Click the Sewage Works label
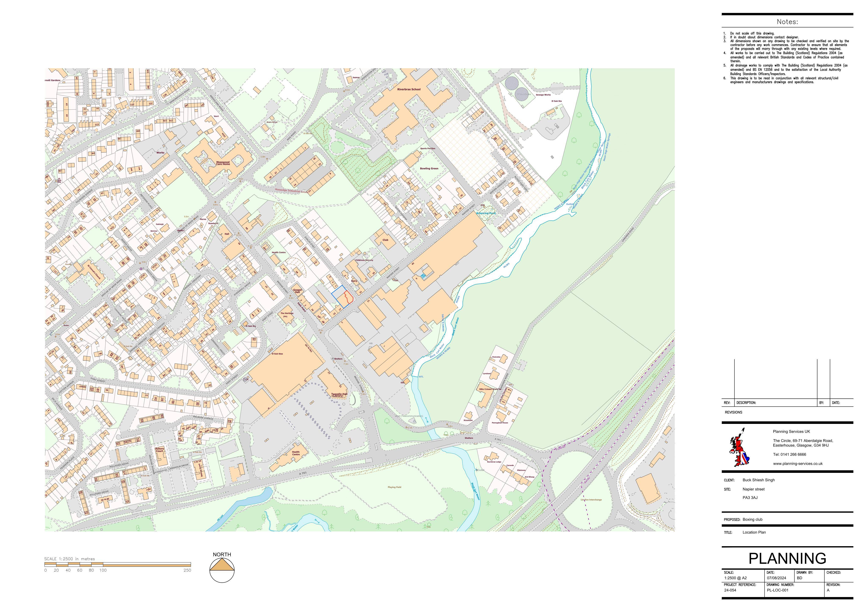 pos(543,95)
